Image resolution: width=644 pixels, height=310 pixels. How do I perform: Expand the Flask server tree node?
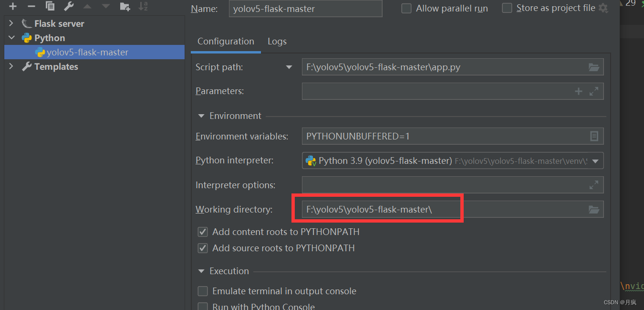point(11,23)
